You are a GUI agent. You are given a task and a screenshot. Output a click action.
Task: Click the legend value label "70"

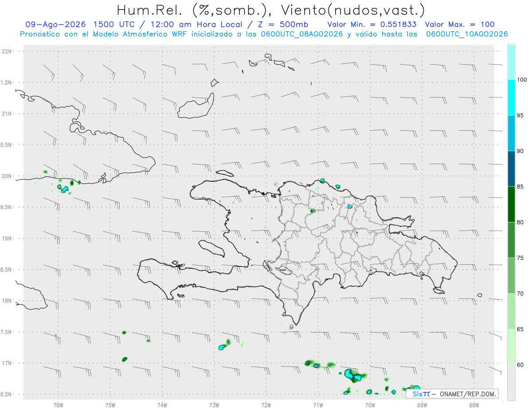pos(520,294)
